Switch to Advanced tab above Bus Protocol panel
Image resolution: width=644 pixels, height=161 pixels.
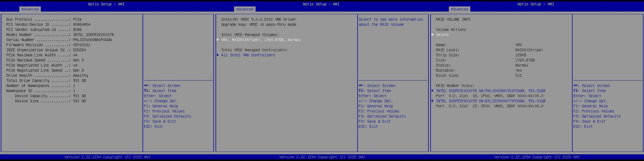coord(30,9)
